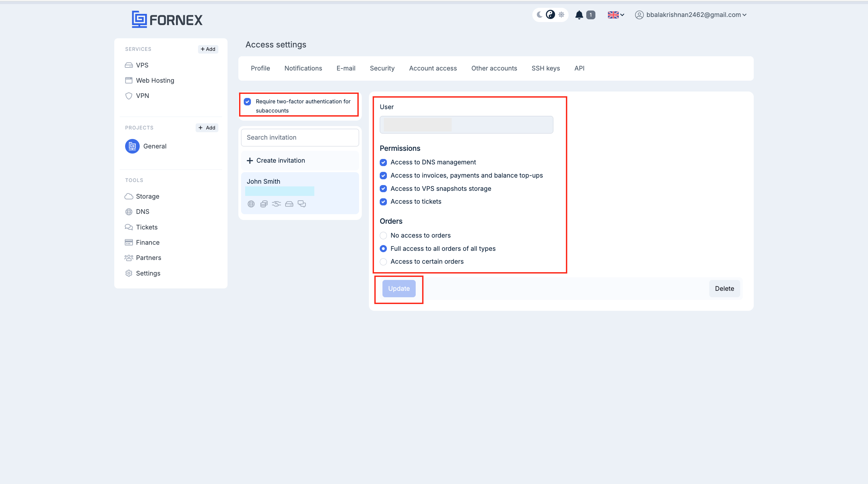This screenshot has height=484, width=868.
Task: Click the Delete button for subaccount
Action: (x=724, y=288)
